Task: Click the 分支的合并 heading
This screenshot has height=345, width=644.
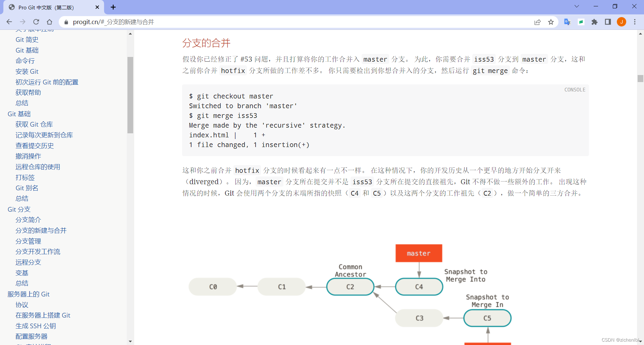Action: pos(206,43)
